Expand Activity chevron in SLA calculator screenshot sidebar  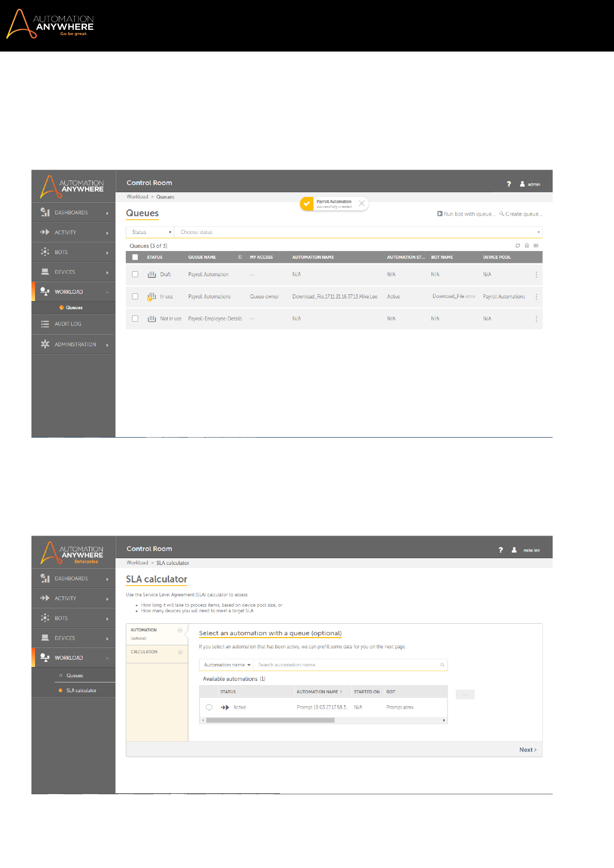[x=107, y=599]
